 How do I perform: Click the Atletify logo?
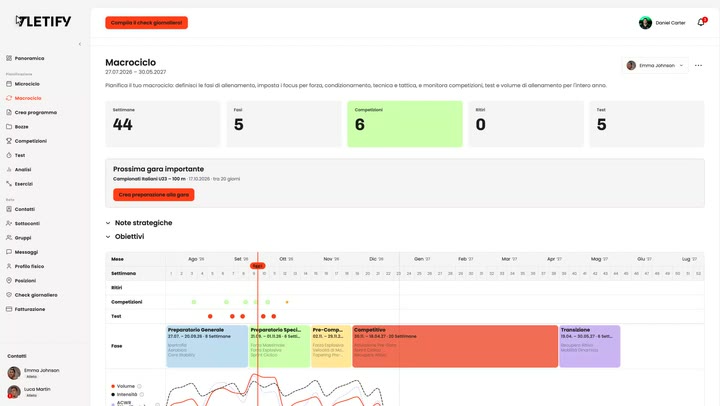(x=43, y=21)
